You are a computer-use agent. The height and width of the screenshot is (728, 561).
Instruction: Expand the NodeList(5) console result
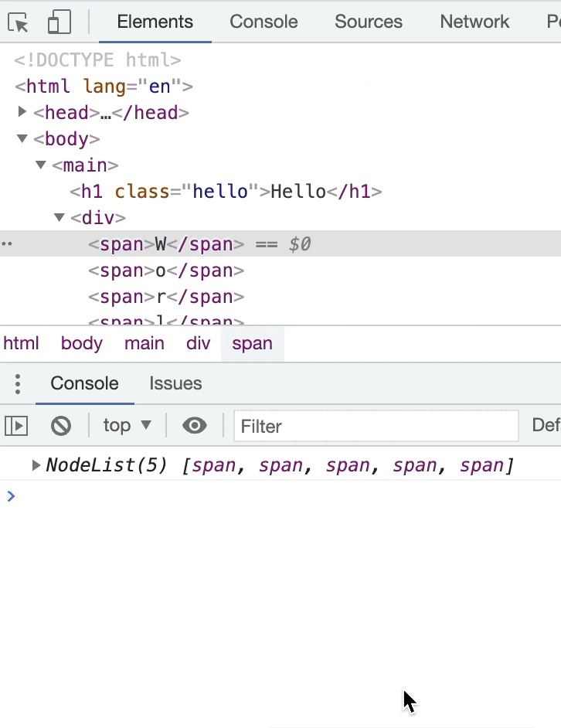36,464
